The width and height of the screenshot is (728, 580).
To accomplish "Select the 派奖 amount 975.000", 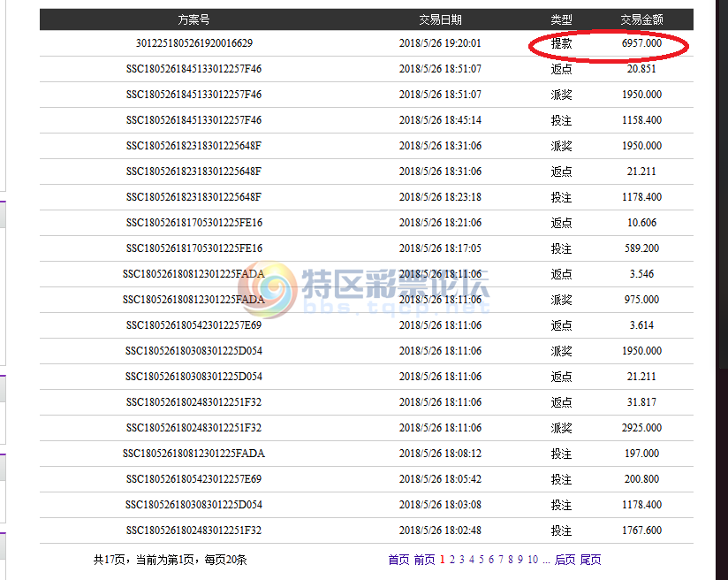I will click(x=641, y=300).
